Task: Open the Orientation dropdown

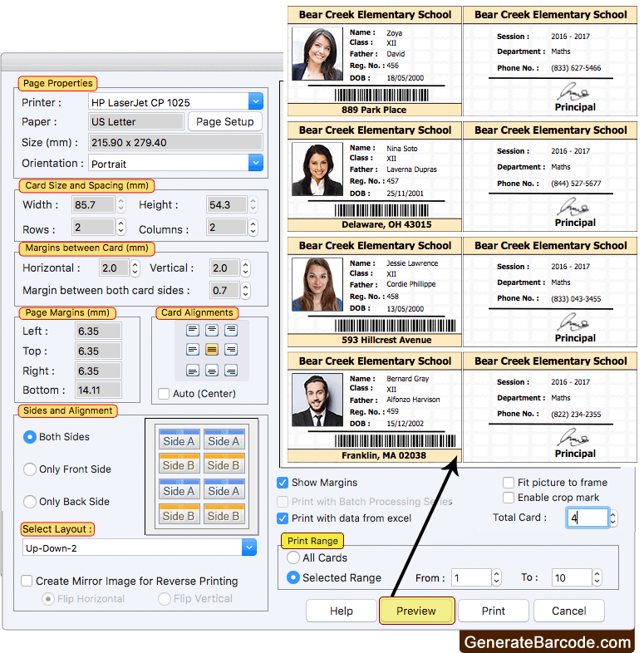Action: tap(256, 163)
